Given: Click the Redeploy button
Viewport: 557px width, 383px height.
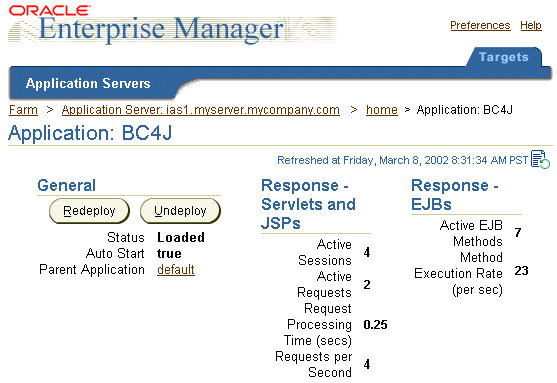Looking at the screenshot, I should (89, 211).
